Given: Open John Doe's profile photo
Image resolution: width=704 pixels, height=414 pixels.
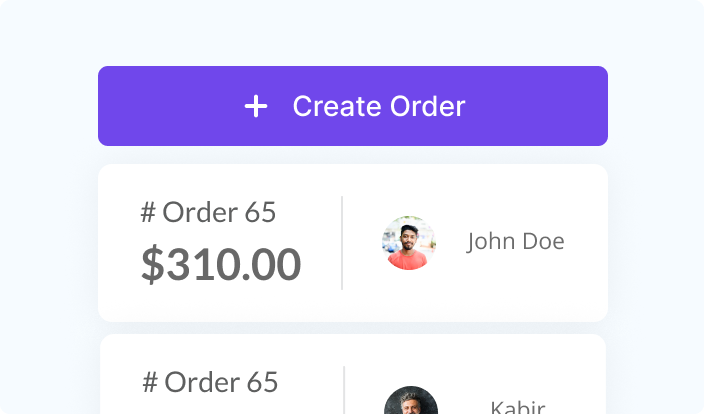Looking at the screenshot, I should [408, 243].
